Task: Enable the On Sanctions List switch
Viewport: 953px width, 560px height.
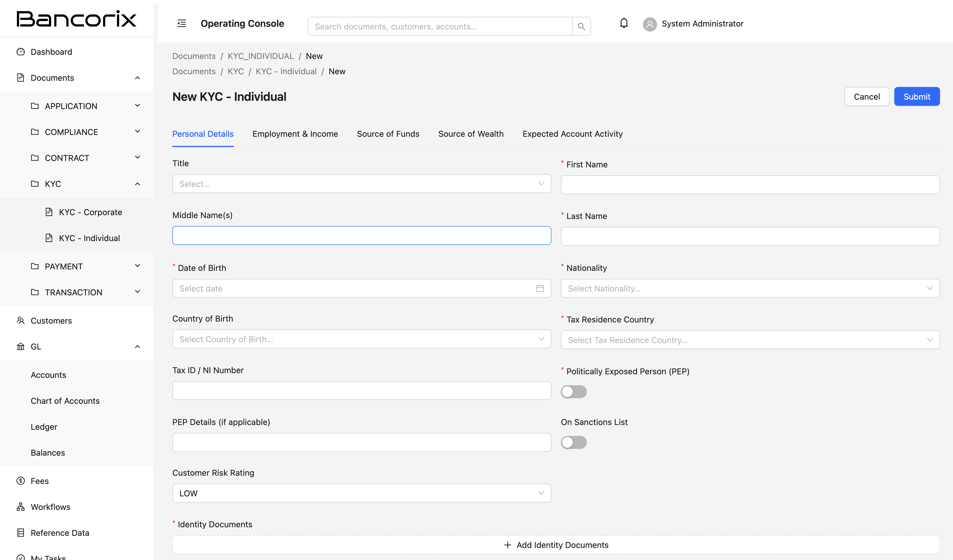Action: [573, 442]
